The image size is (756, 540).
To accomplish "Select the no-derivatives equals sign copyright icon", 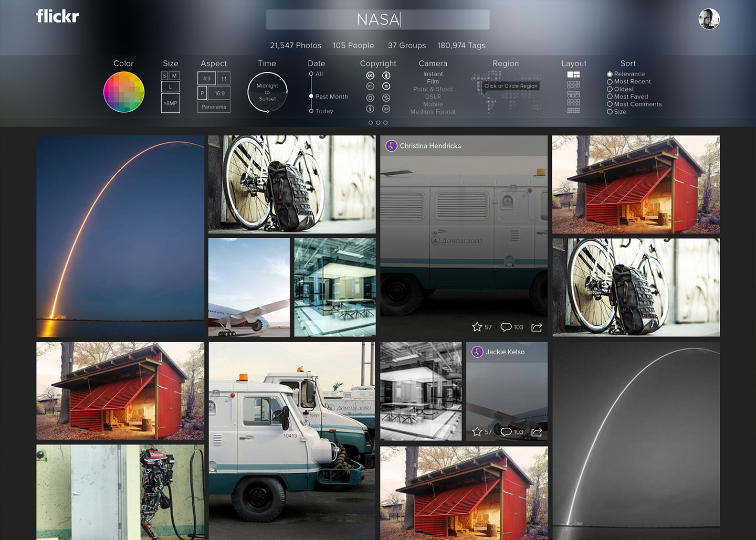I will coord(386,86).
